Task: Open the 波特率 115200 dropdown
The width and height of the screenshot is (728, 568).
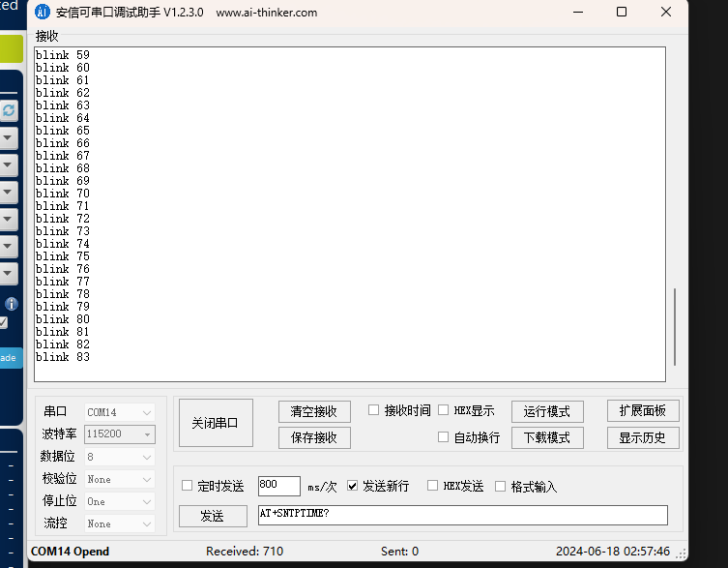Action: click(x=119, y=434)
